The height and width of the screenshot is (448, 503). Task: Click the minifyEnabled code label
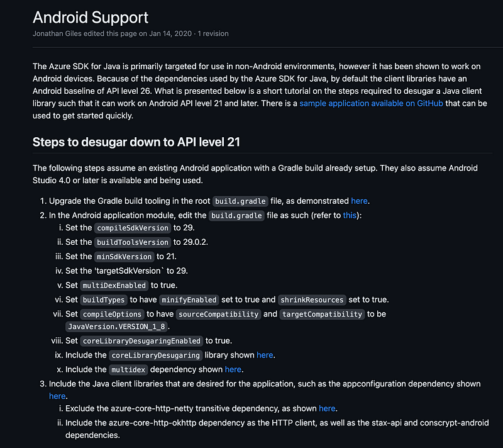pyautogui.click(x=189, y=300)
